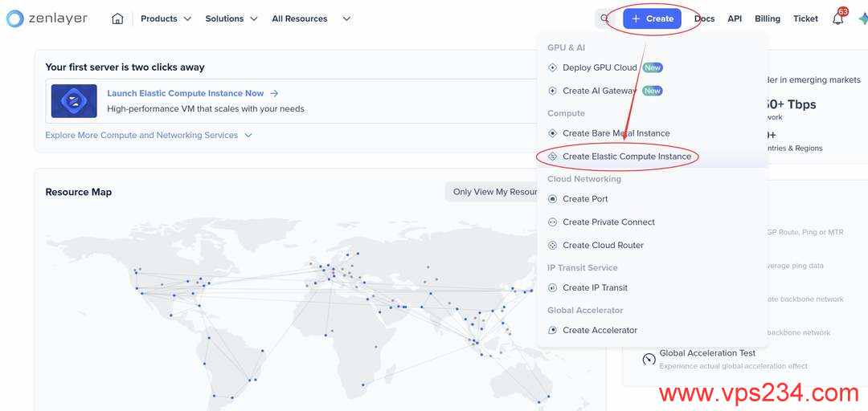The height and width of the screenshot is (411, 868).
Task: Click the Zenlayer logo
Action: click(47, 18)
